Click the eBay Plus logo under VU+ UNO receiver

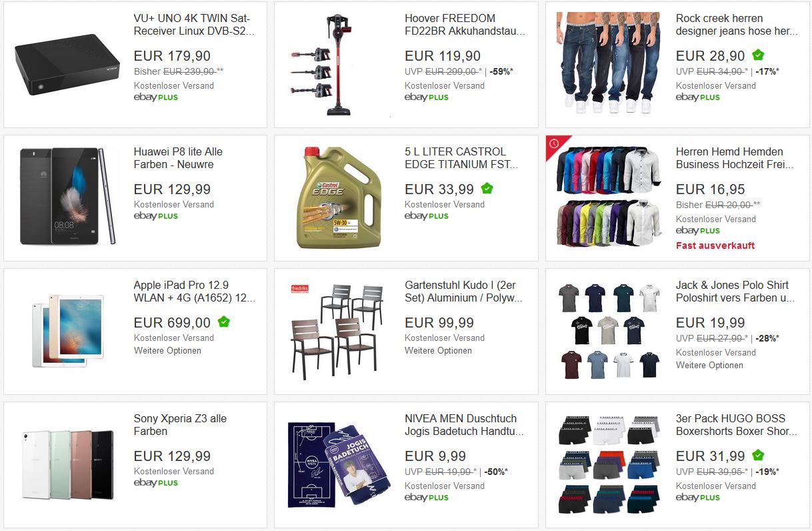pos(156,97)
